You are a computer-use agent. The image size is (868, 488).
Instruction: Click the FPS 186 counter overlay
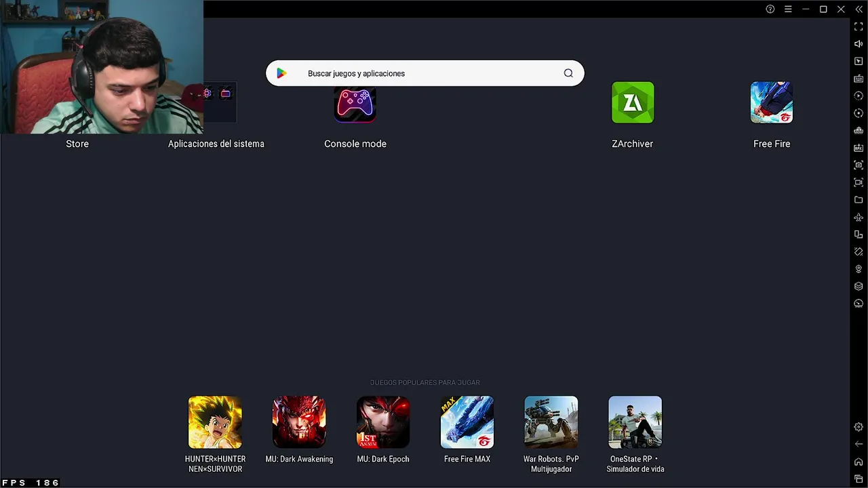(x=31, y=483)
